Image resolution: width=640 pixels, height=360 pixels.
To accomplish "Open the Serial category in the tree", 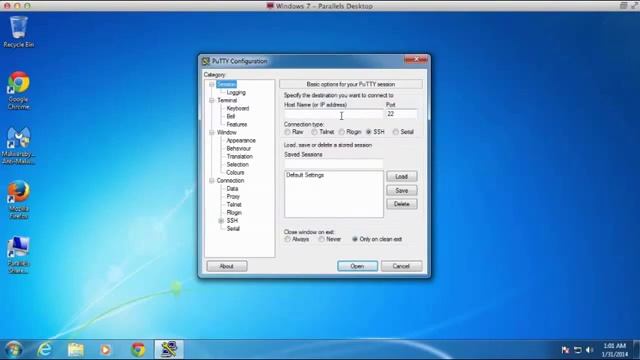I will click(233, 229).
